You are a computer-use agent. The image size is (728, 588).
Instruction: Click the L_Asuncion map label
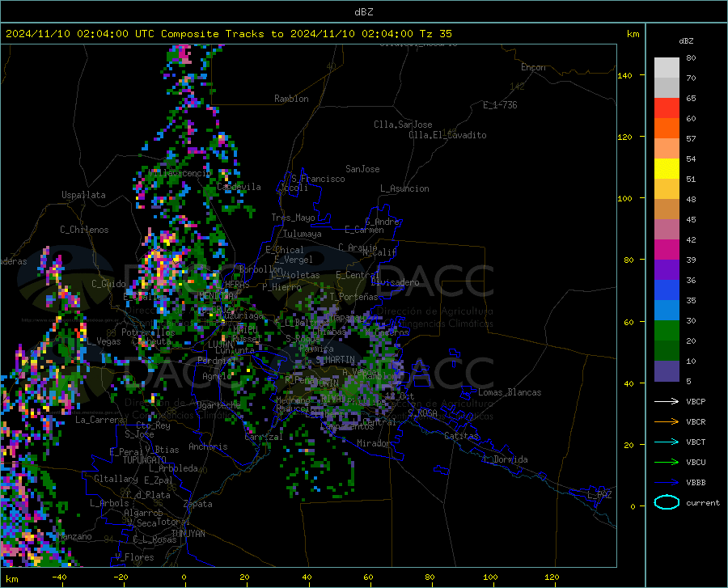pyautogui.click(x=404, y=188)
